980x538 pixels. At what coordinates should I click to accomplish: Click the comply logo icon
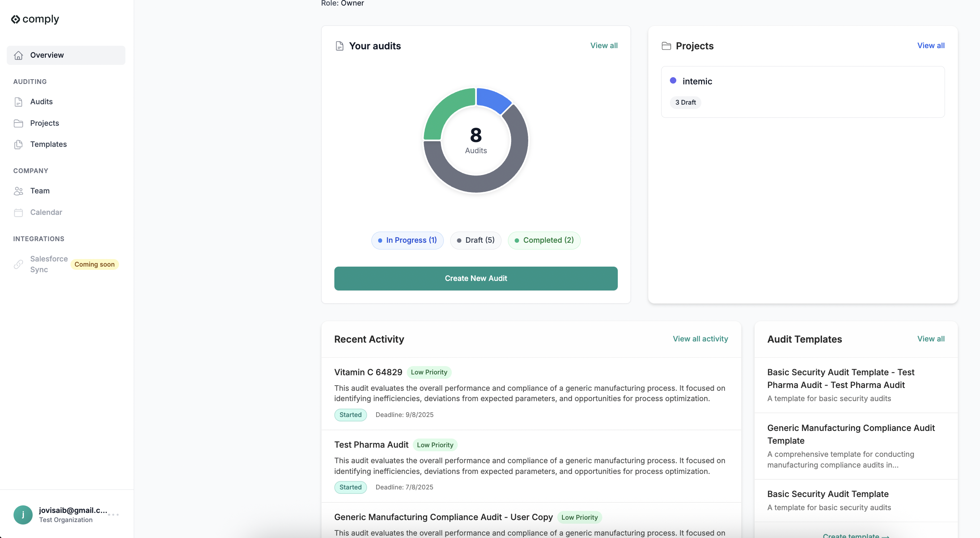pyautogui.click(x=16, y=19)
